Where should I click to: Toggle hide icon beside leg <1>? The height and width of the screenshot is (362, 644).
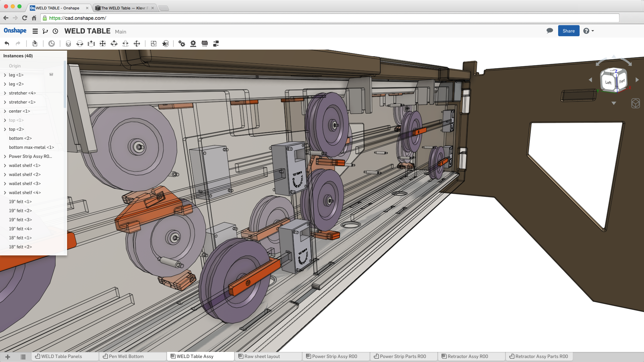coord(51,74)
